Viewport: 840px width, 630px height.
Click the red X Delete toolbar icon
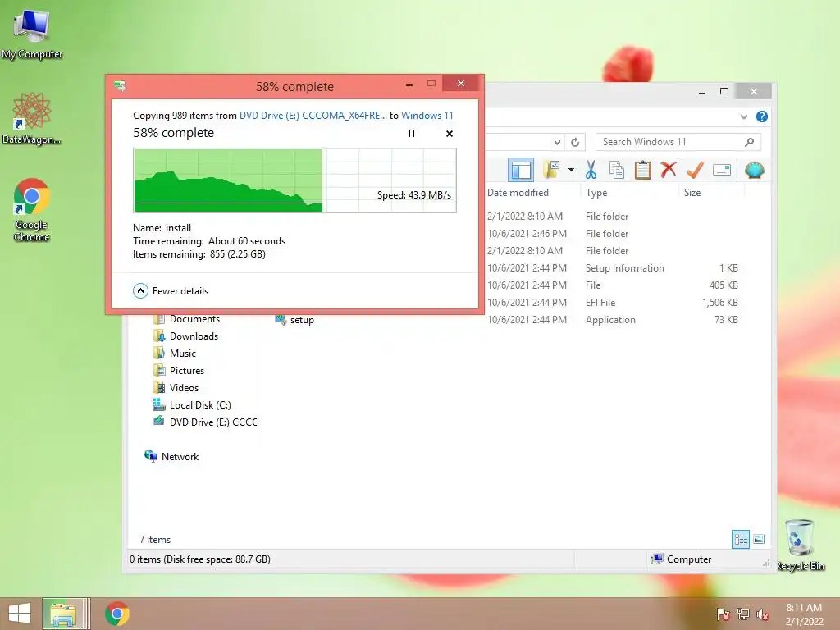click(x=669, y=170)
